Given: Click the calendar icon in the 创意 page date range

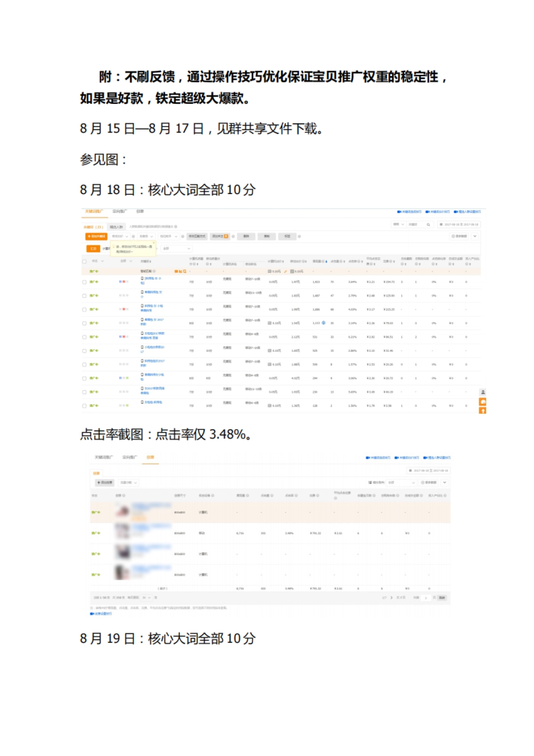Looking at the screenshot, I should tap(410, 471).
